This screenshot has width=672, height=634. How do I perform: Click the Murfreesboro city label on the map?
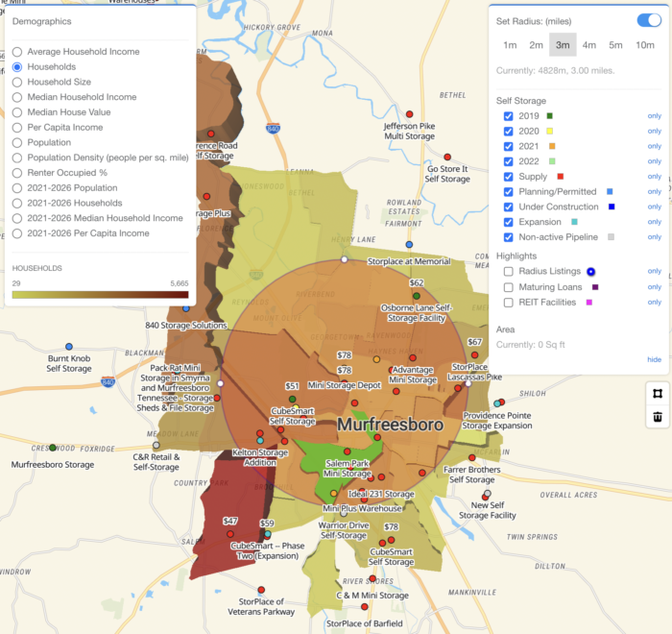click(x=390, y=424)
